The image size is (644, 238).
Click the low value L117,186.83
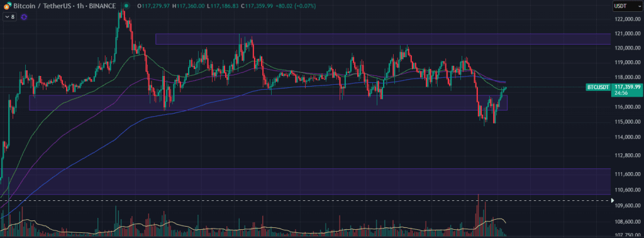223,6
